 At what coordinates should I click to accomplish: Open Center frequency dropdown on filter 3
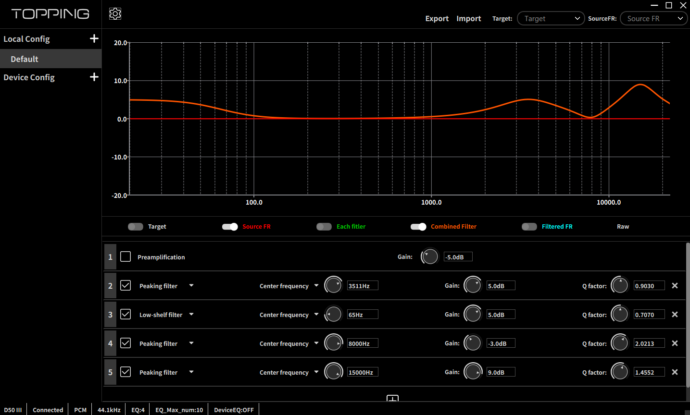[x=316, y=314]
